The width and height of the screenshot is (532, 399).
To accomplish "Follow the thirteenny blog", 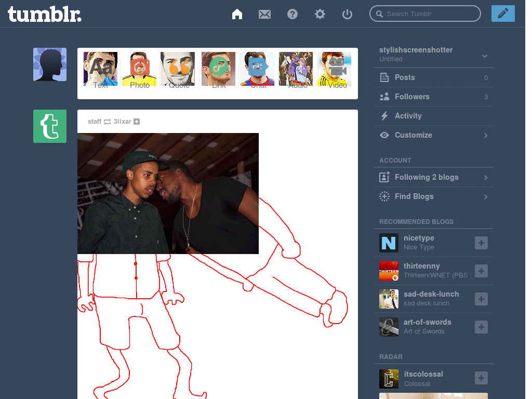I will 481,271.
